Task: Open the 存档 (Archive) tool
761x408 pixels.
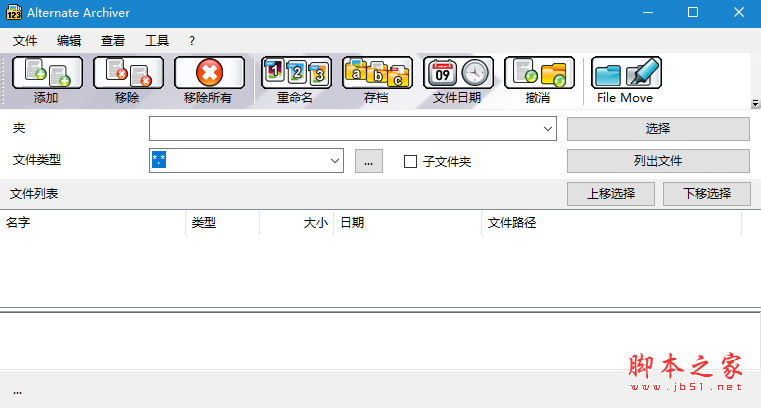Action: pyautogui.click(x=377, y=73)
